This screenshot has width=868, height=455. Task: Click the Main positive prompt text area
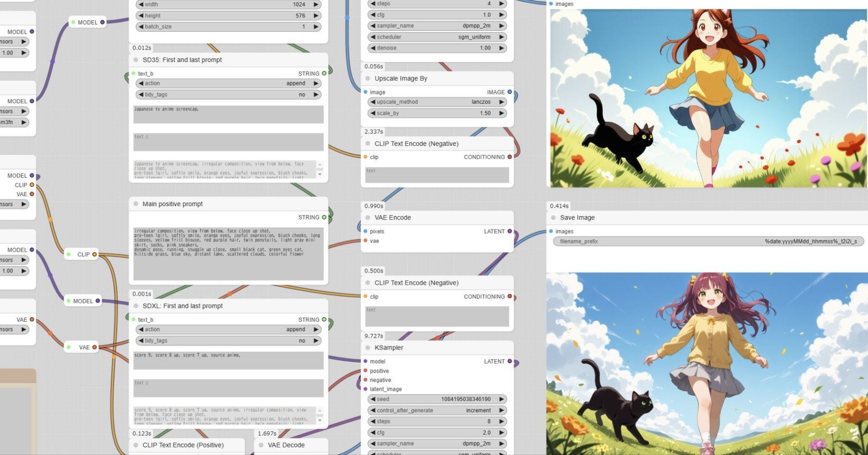(228, 254)
